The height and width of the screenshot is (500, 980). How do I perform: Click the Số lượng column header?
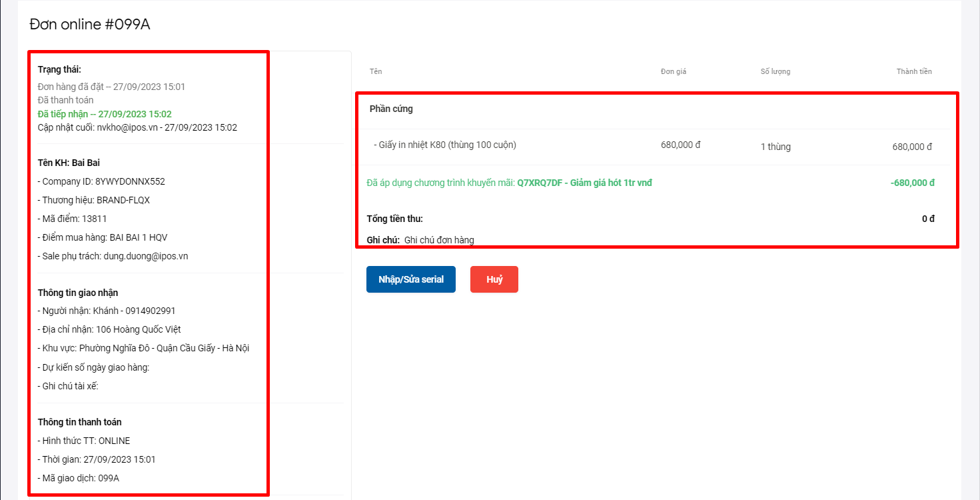tap(775, 71)
